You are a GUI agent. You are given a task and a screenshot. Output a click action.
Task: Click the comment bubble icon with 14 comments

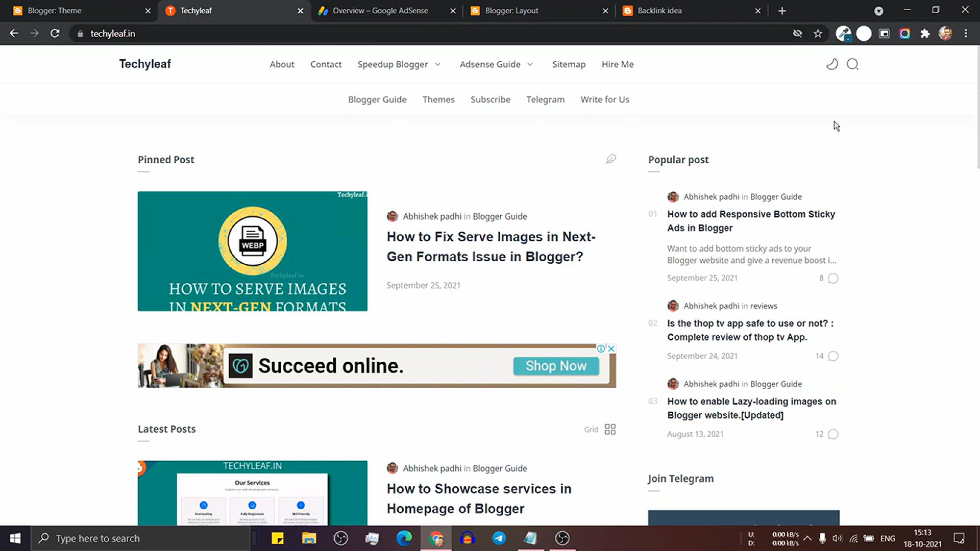tap(833, 356)
